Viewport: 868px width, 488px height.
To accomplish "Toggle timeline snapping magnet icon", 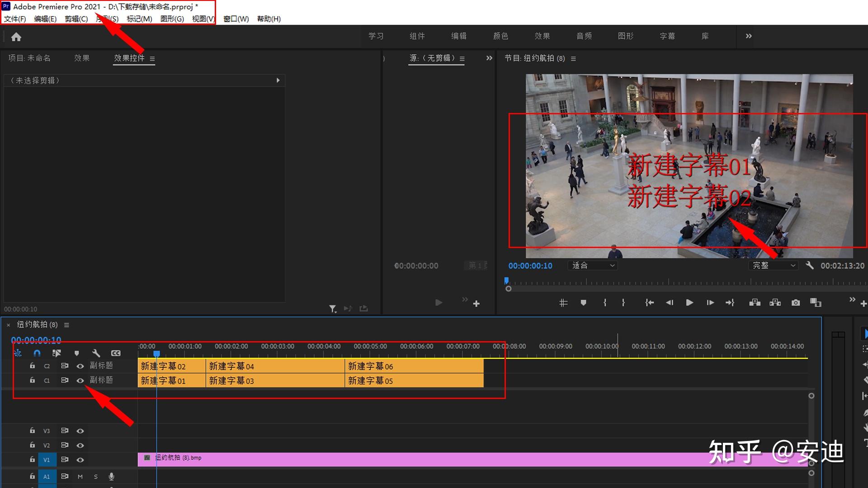I will (x=37, y=353).
